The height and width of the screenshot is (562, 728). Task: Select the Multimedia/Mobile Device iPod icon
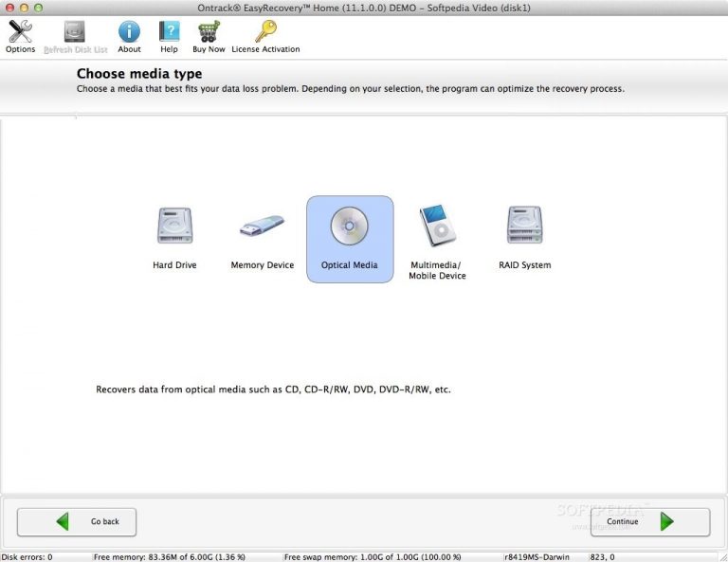[x=437, y=225]
